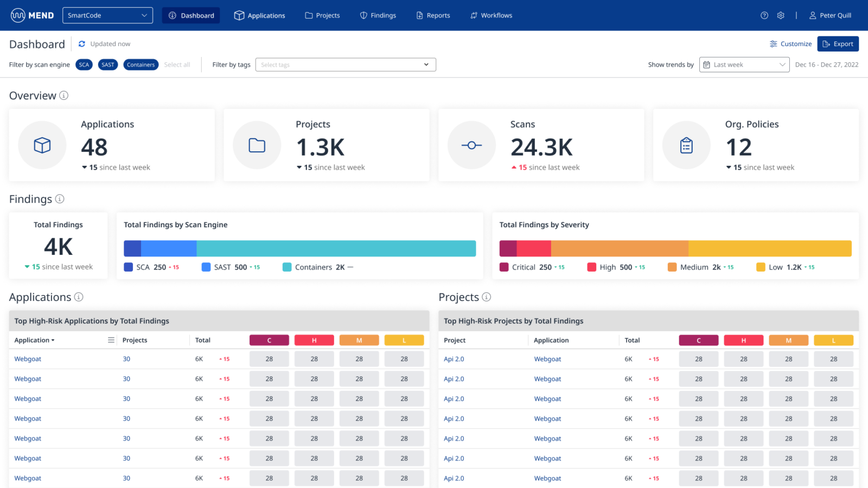Click the SCA segment of scan engine bar
868x488 pixels.
pyautogui.click(x=132, y=248)
